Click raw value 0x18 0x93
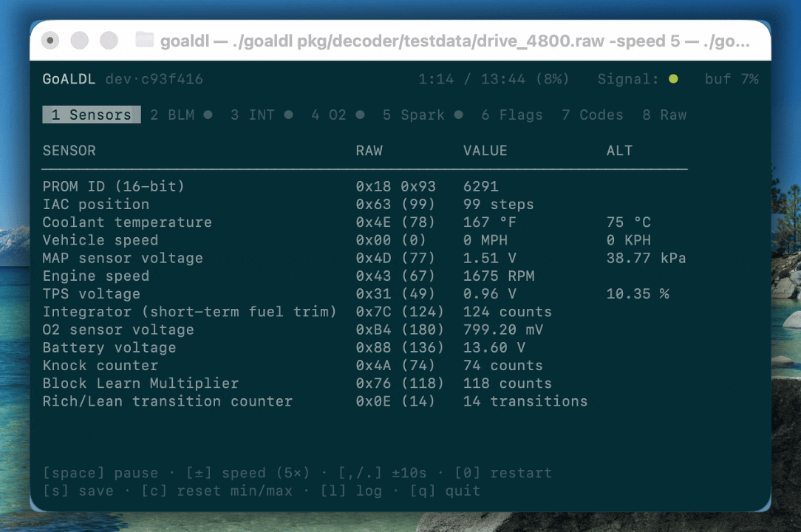Image resolution: width=801 pixels, height=532 pixels. (396, 186)
